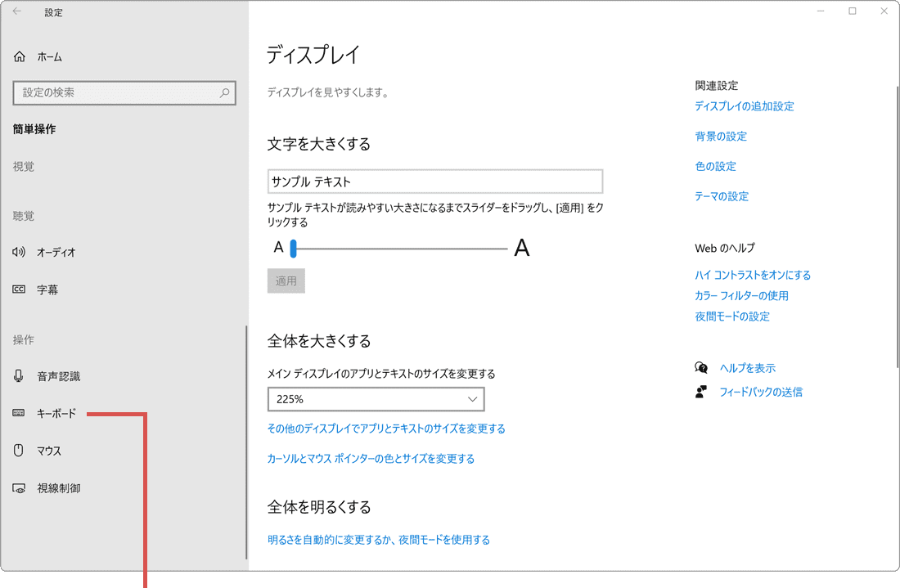
Task: Open 字幕 settings via the CC icon
Action: click(17, 289)
